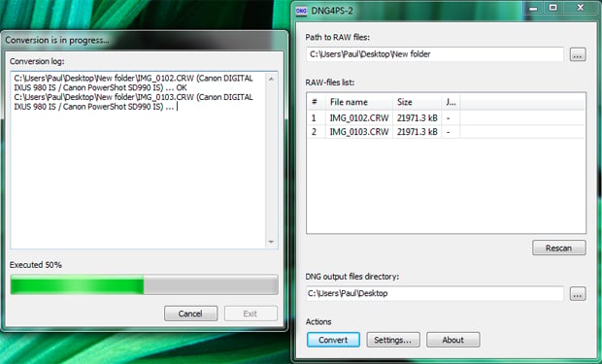Open the Settings... dialog

pyautogui.click(x=393, y=340)
